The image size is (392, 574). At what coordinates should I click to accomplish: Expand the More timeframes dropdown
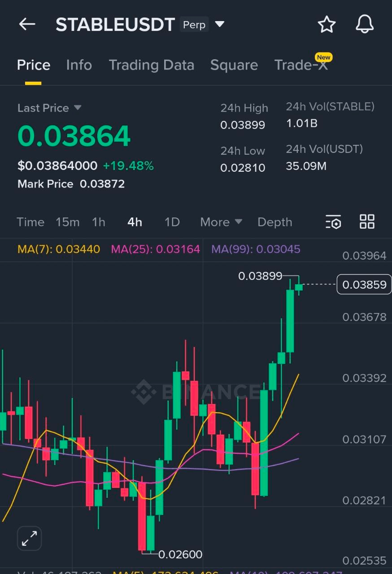click(x=221, y=222)
